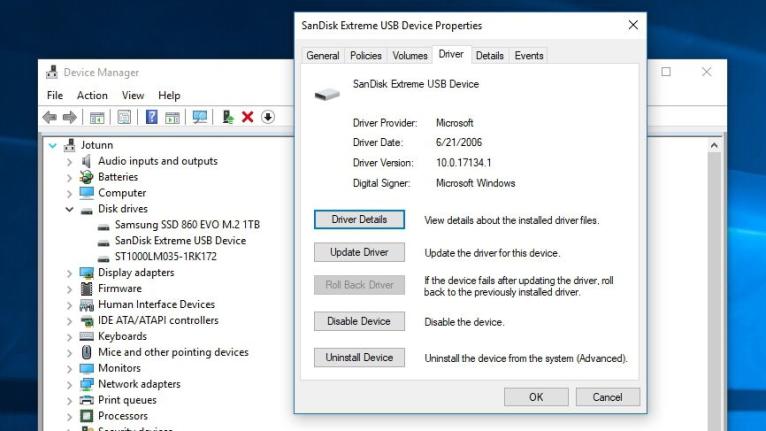Expand Audio inputs and outputs
766x431 pixels.
click(x=69, y=161)
